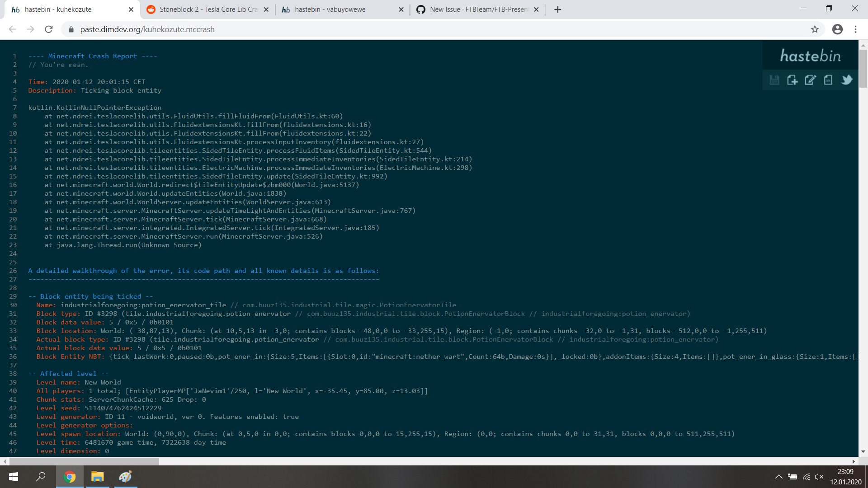The height and width of the screenshot is (488, 868).
Task: Click 'Description: Ticking block entity' line
Action: click(94, 90)
